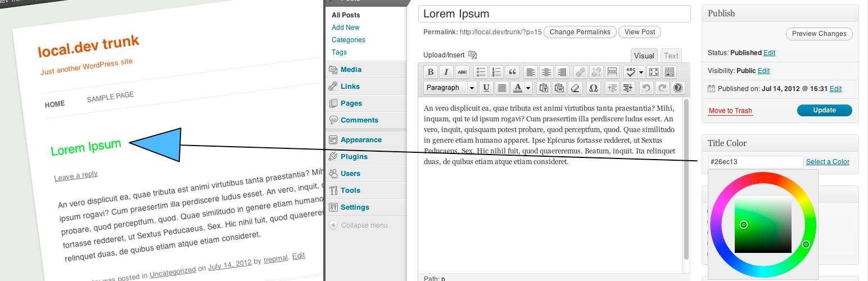Open the Tags submenu link
Screen dimensions: 868x281
tap(339, 52)
